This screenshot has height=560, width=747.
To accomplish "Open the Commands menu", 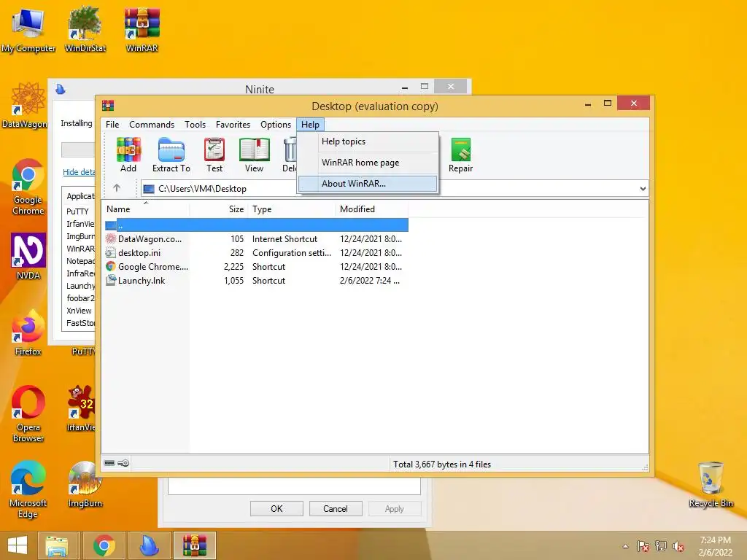I will click(152, 124).
